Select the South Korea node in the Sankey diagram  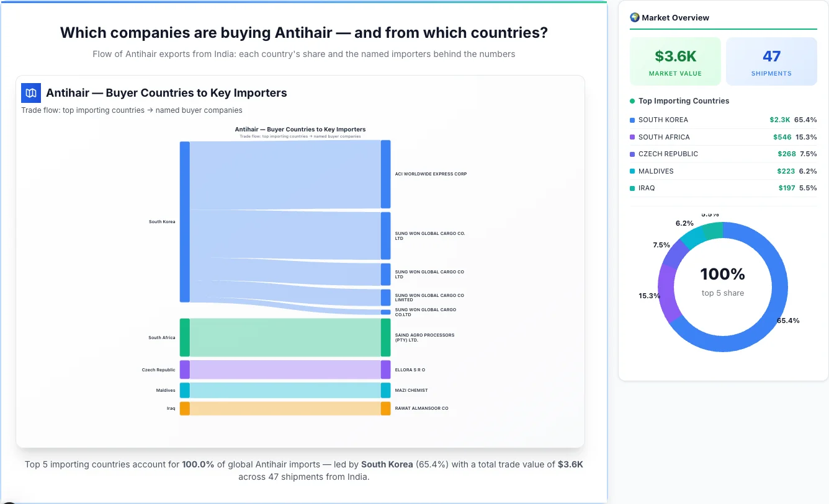point(183,221)
